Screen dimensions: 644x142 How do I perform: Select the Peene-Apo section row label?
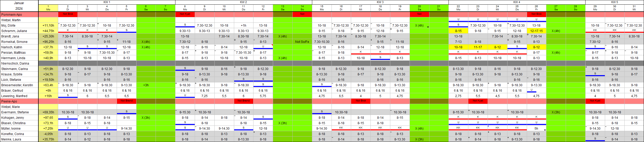pos(19,101)
